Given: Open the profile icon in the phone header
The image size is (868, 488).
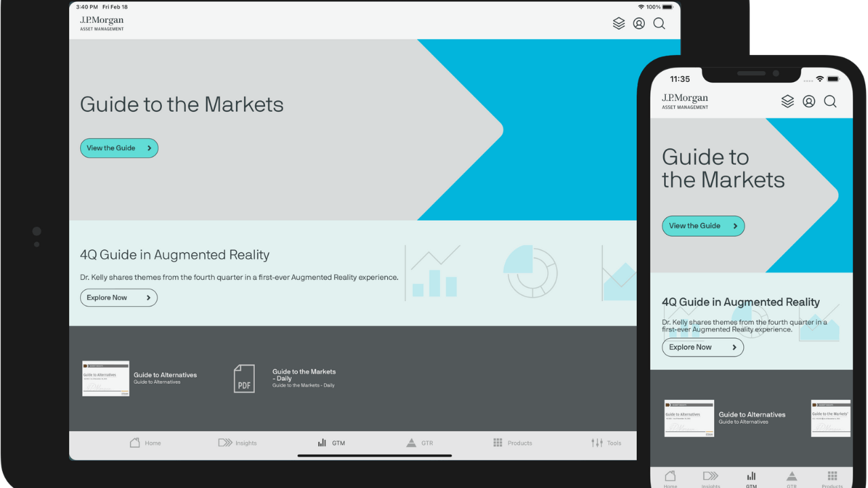Looking at the screenshot, I should [809, 102].
